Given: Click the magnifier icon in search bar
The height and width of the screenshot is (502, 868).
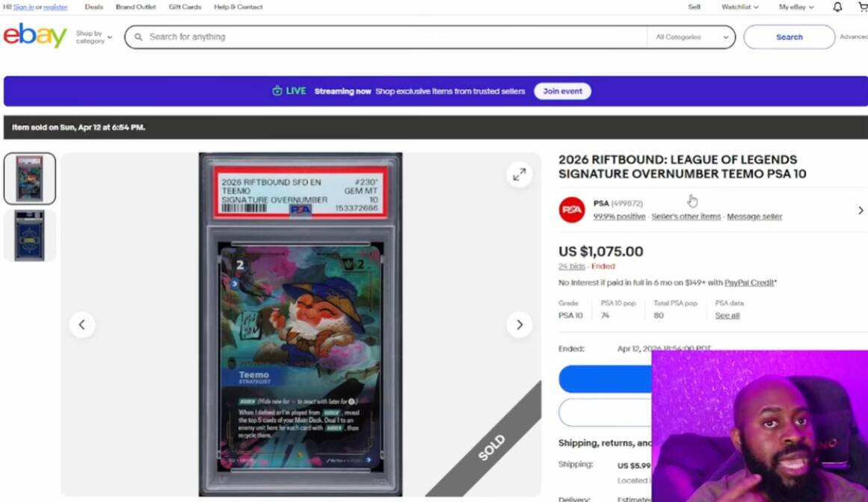Looking at the screenshot, I should 138,37.
